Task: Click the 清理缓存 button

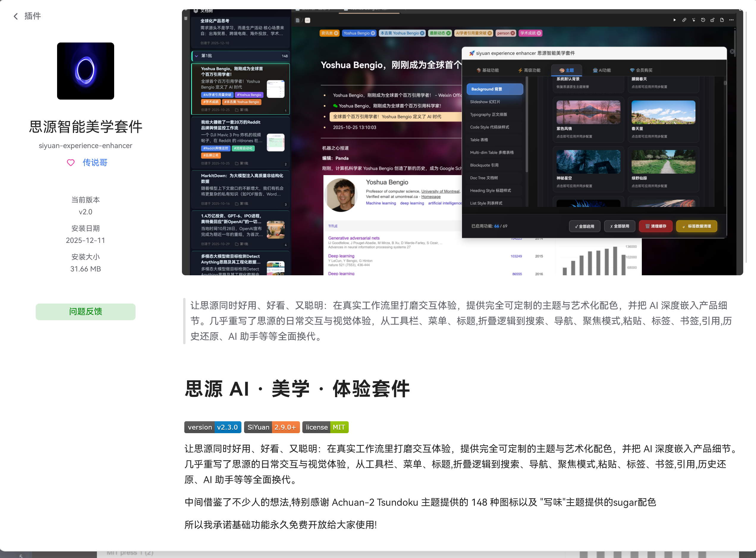Action: click(655, 226)
